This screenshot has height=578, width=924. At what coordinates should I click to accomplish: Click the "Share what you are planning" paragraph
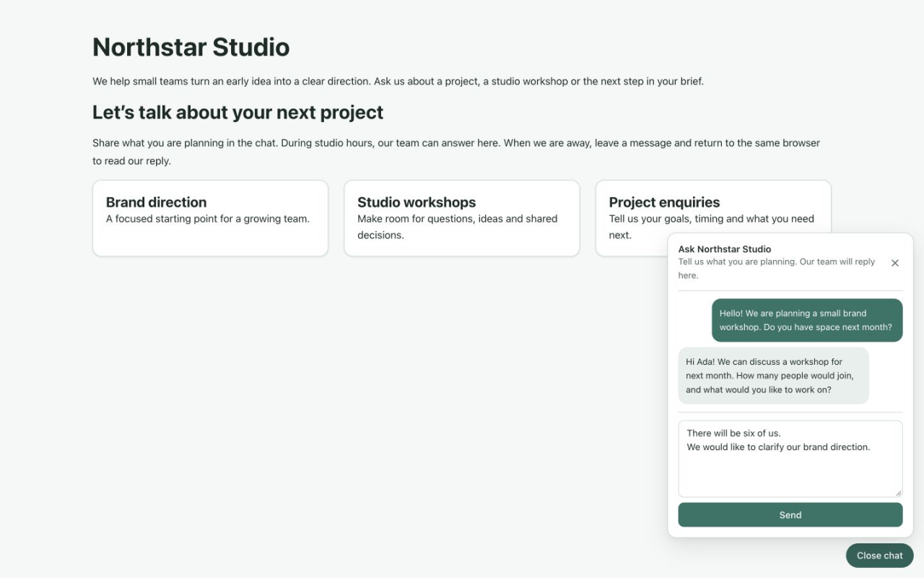click(456, 152)
